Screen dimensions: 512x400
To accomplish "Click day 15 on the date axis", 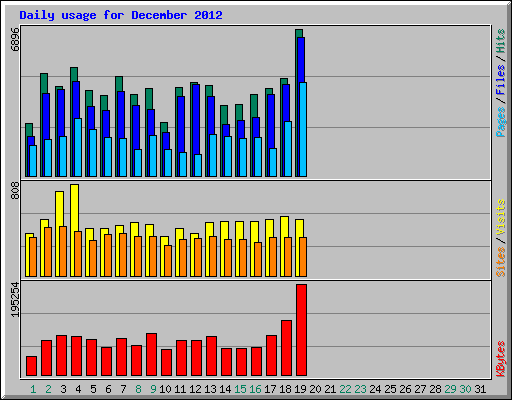I will 240,389.
